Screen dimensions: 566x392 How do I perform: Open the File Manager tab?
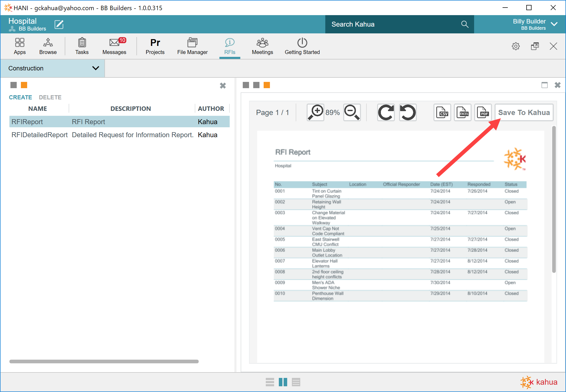pos(192,46)
